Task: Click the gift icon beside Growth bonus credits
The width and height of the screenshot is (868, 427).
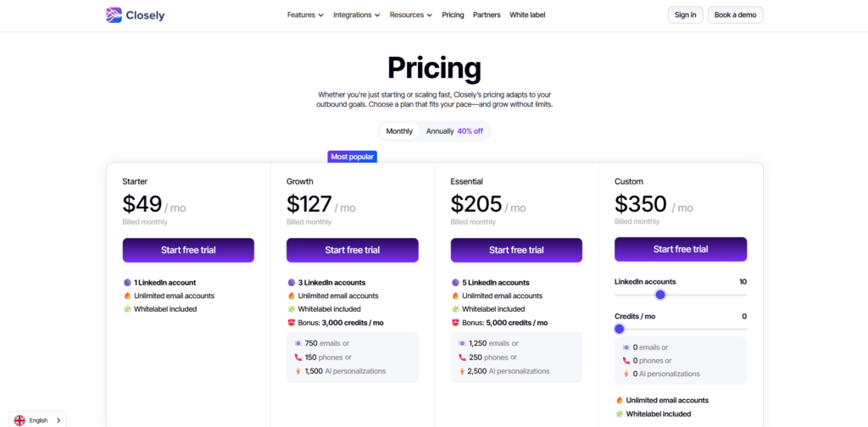Action: 292,323
